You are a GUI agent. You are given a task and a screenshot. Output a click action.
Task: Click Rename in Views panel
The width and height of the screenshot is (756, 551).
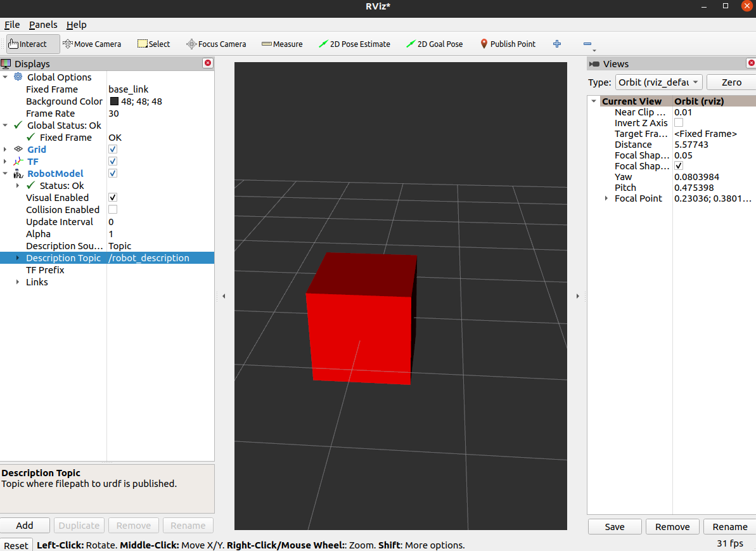[x=729, y=527]
